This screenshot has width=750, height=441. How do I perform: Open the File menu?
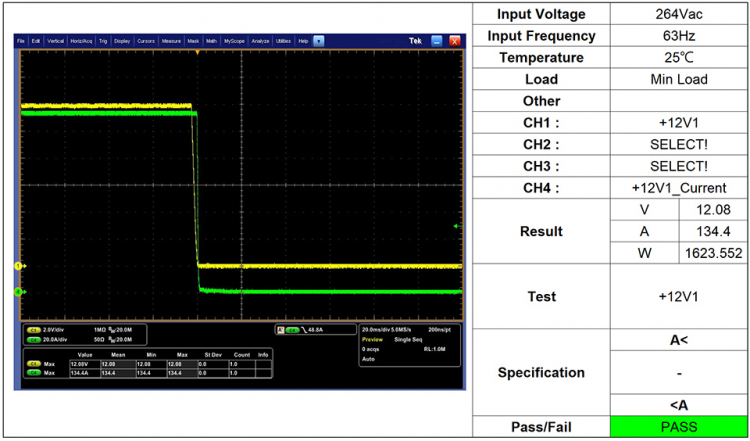[x=21, y=41]
